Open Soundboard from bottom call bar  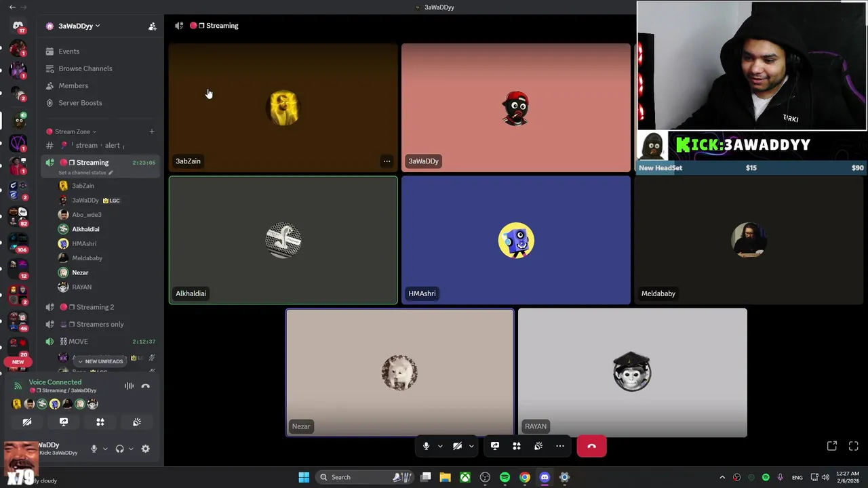[x=538, y=446]
